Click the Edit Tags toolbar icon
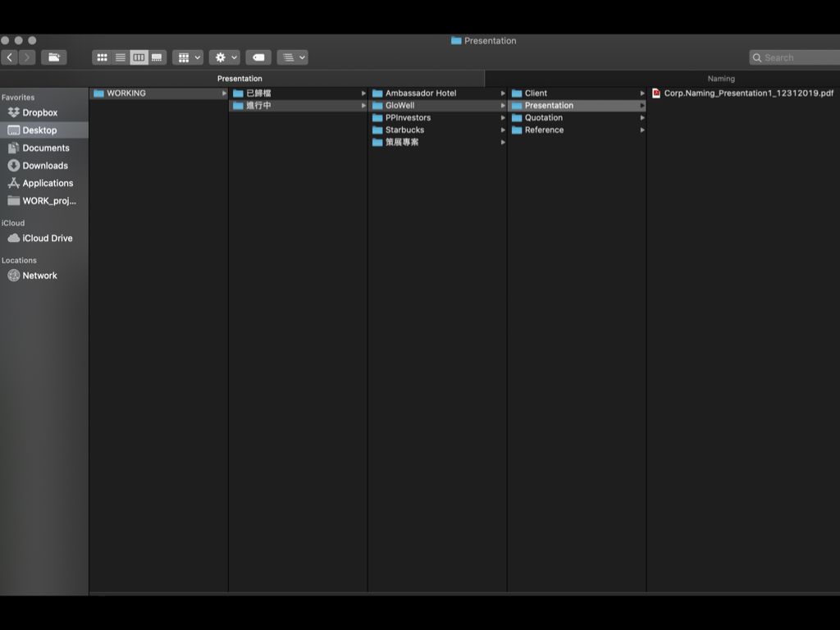 (x=258, y=57)
